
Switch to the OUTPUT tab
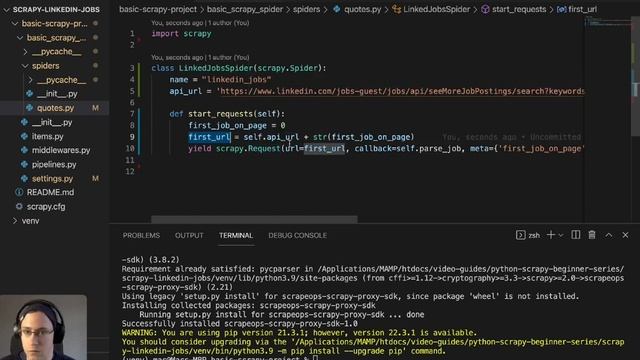pyautogui.click(x=189, y=236)
